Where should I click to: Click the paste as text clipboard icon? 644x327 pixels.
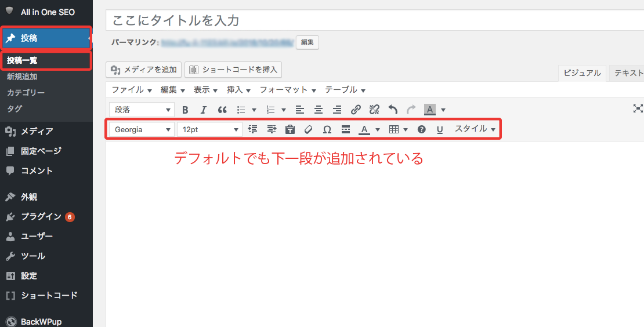(x=290, y=130)
